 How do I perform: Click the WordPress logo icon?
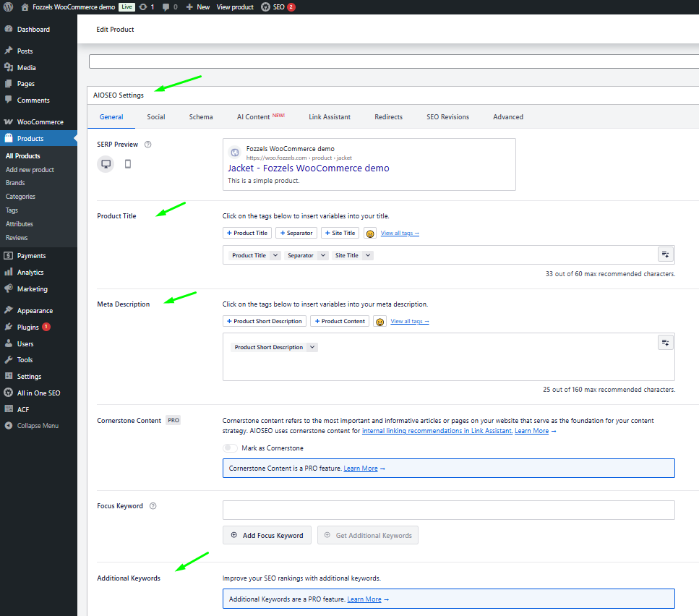(8, 7)
